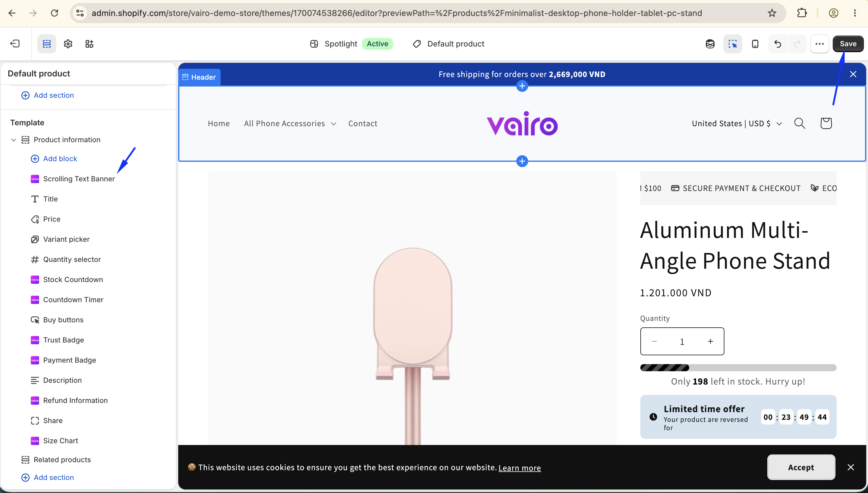Increase quantity with the plus stepper

coord(711,341)
